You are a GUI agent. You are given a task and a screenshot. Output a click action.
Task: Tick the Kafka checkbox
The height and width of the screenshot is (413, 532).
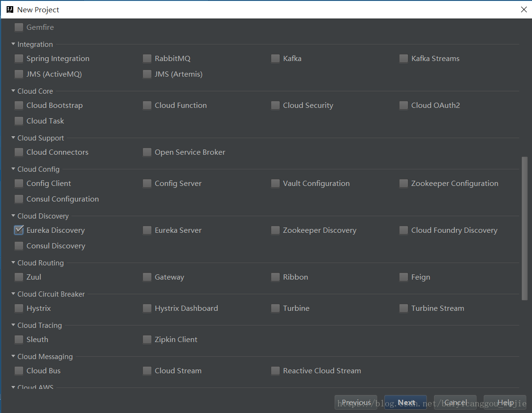coord(275,58)
